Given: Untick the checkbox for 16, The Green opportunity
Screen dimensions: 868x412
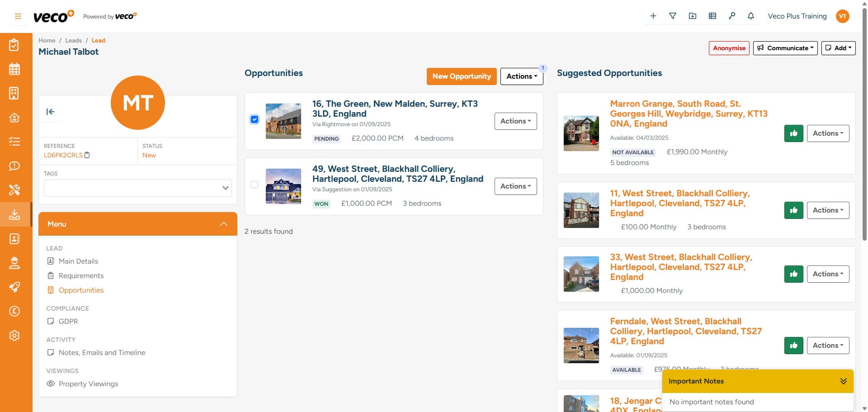Looking at the screenshot, I should point(255,119).
